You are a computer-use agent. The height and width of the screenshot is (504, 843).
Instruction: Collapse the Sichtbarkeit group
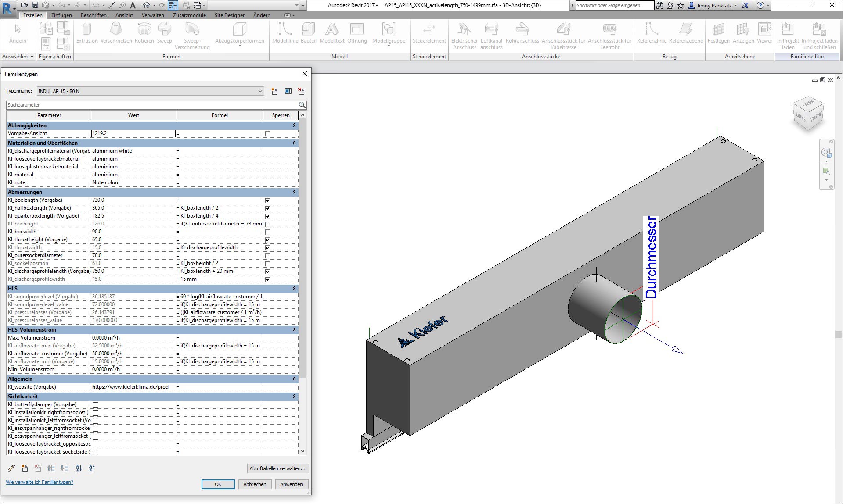[294, 397]
